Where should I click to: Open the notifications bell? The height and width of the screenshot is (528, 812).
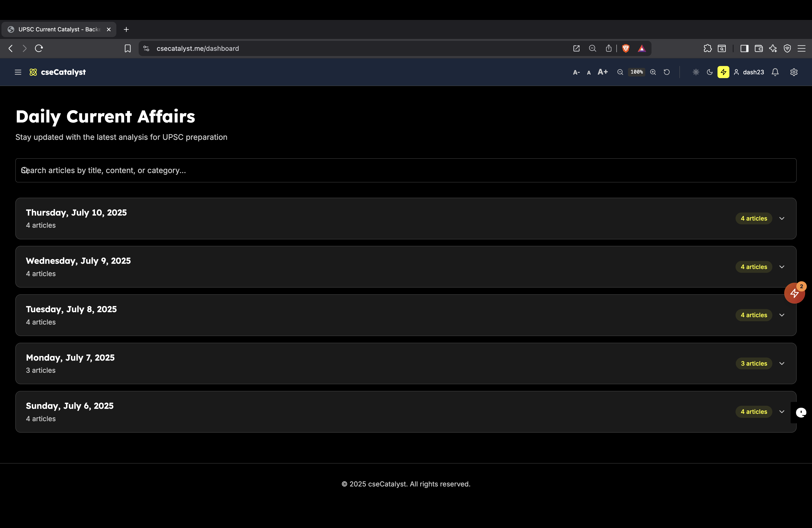(775, 72)
